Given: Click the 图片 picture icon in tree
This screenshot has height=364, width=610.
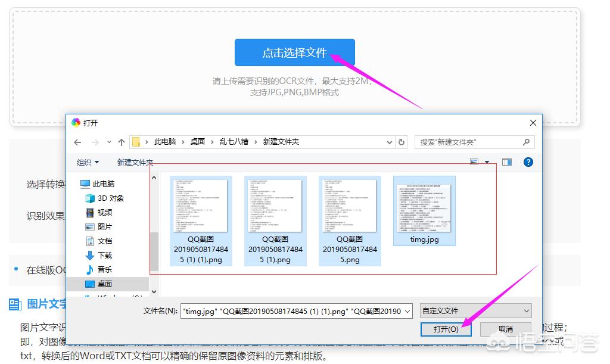Looking at the screenshot, I should click(x=90, y=227).
